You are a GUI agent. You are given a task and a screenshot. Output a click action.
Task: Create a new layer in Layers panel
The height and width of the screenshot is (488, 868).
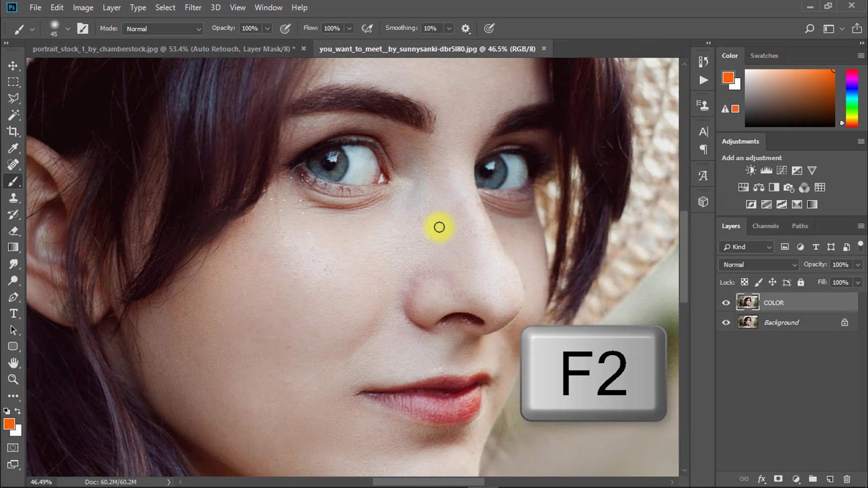click(830, 479)
